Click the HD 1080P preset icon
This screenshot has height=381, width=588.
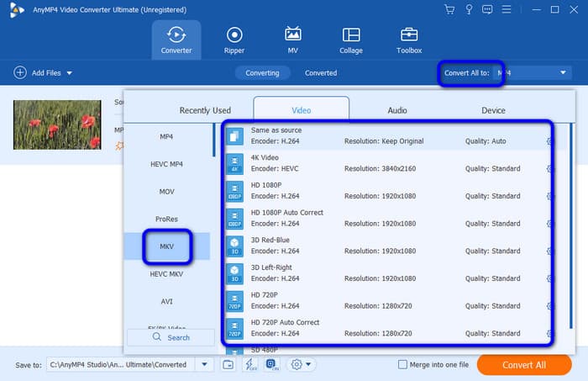pyautogui.click(x=234, y=191)
